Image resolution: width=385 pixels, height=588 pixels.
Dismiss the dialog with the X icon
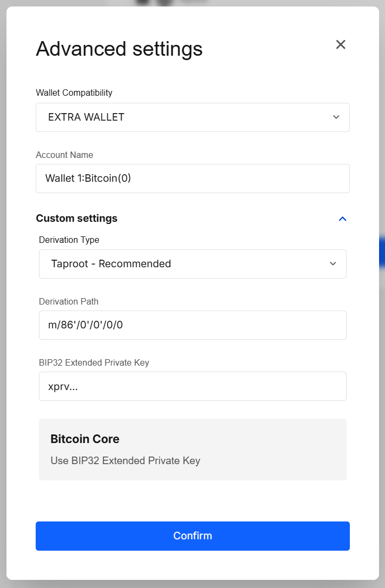coord(341,44)
